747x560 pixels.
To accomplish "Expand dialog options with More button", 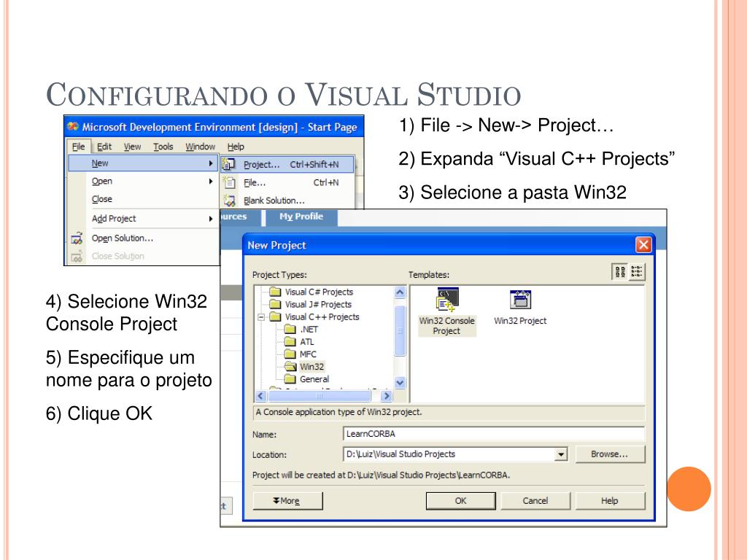I will pos(287,500).
